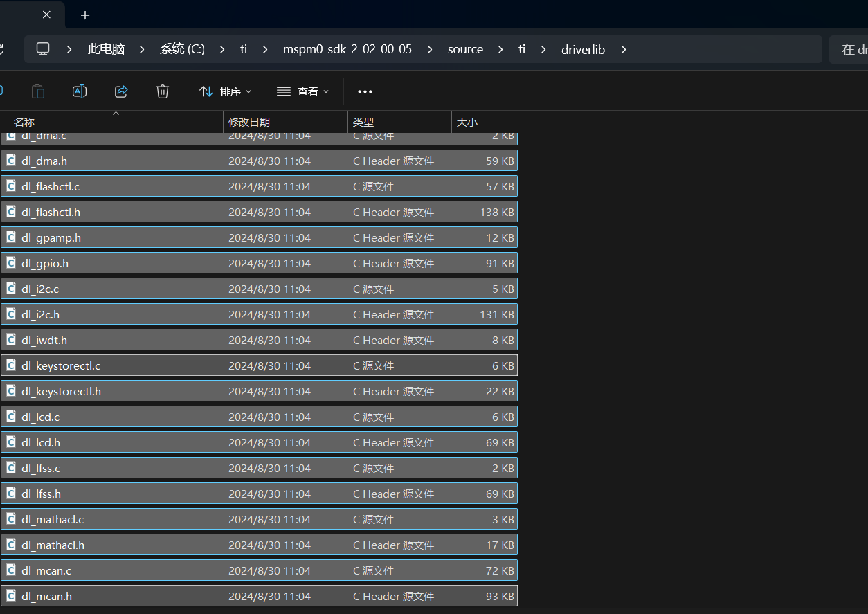This screenshot has width=868, height=614.
Task: Sort by the 修改日期 column header
Action: [249, 123]
